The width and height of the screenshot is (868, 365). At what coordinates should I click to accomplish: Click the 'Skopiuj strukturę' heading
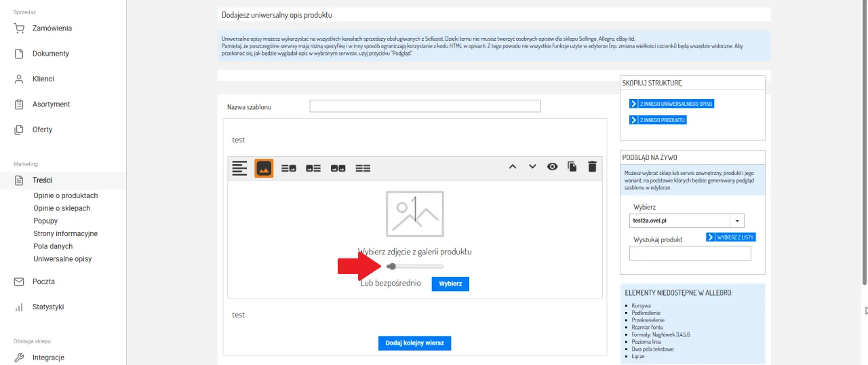pyautogui.click(x=652, y=83)
